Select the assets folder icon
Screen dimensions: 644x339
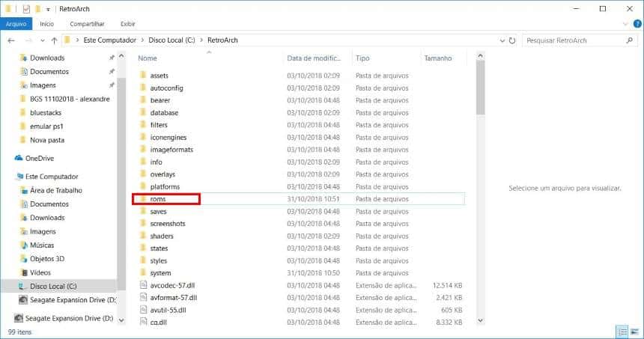pos(143,75)
